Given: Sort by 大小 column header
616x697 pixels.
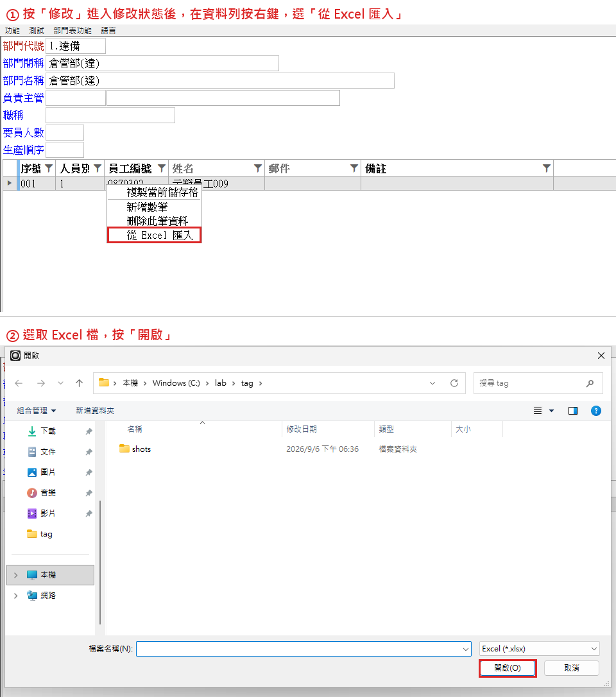Looking at the screenshot, I should [463, 429].
